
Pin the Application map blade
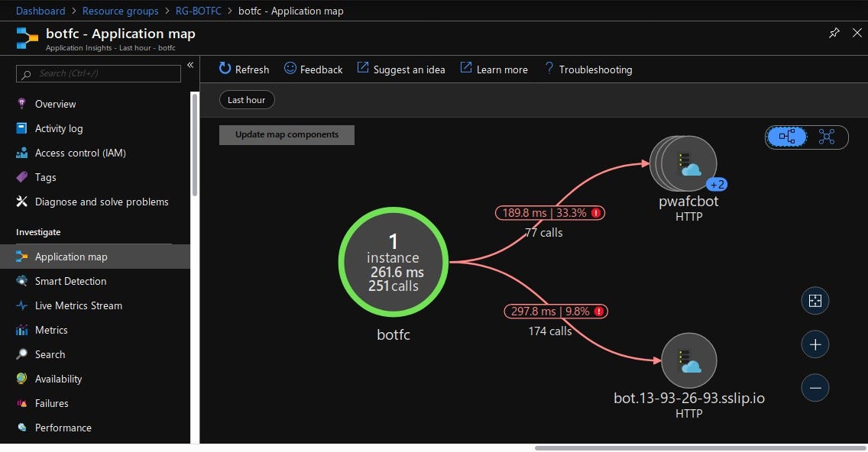click(x=834, y=33)
